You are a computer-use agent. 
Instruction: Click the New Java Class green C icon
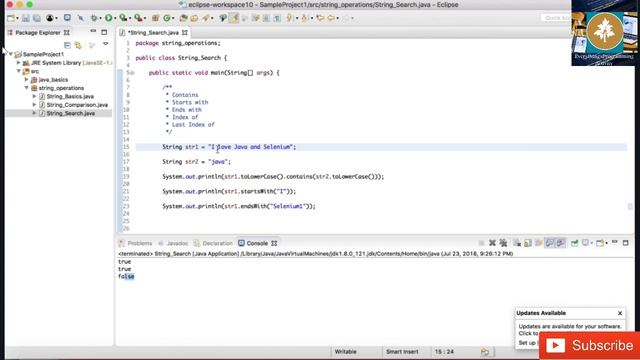point(167,18)
